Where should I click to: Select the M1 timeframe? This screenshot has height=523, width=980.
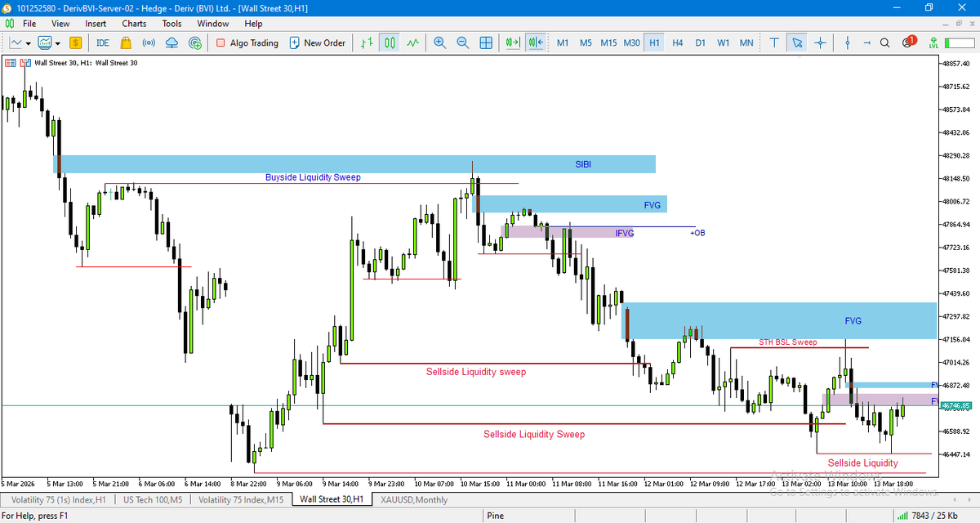coord(563,42)
